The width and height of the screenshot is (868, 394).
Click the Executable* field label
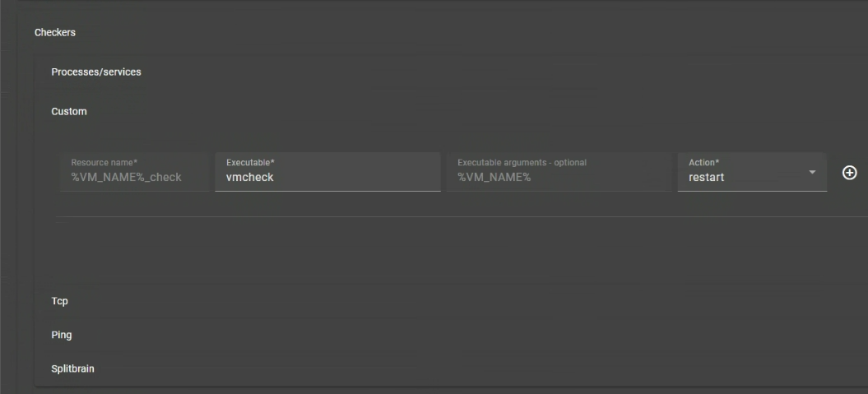click(250, 163)
